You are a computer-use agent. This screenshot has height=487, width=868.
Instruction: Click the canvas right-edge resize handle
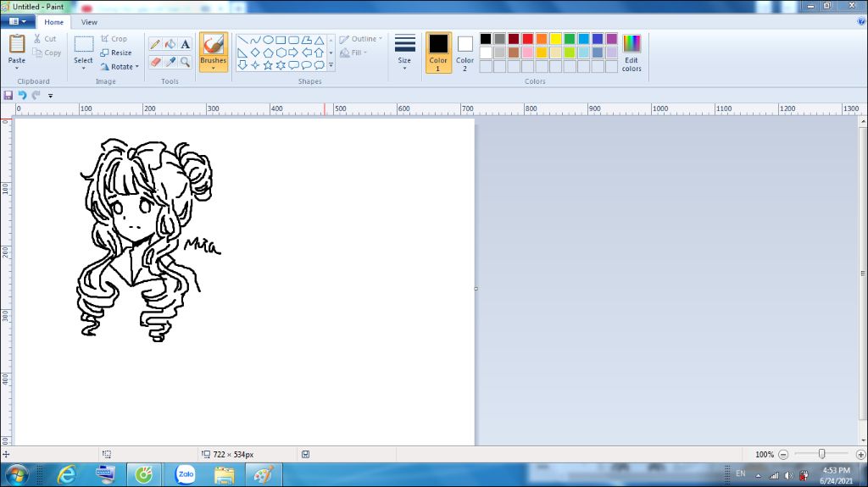[x=476, y=288]
